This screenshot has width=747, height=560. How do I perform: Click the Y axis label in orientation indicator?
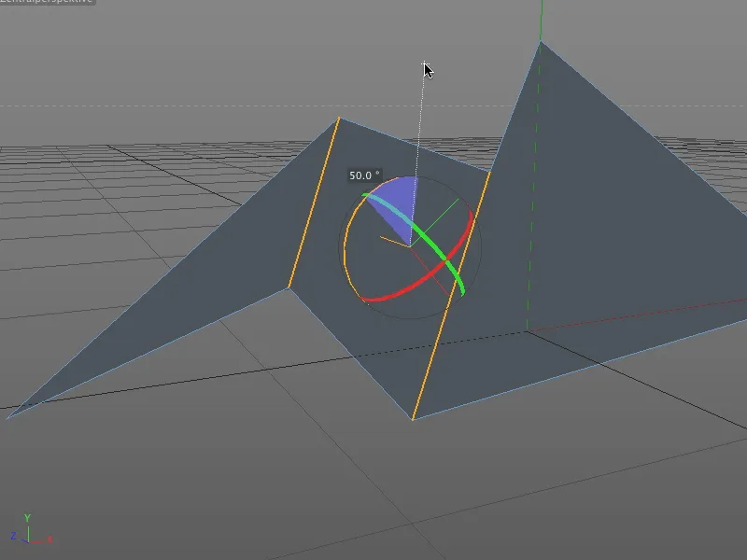coord(27,516)
